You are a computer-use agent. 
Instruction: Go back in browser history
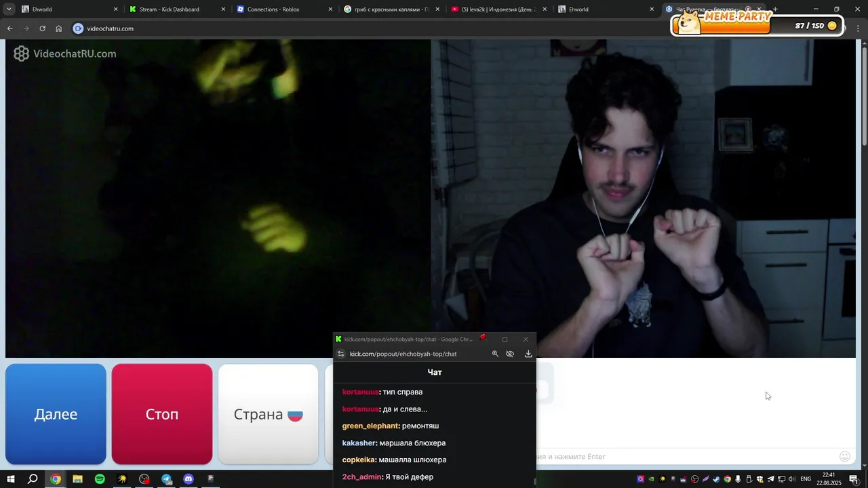(x=9, y=28)
